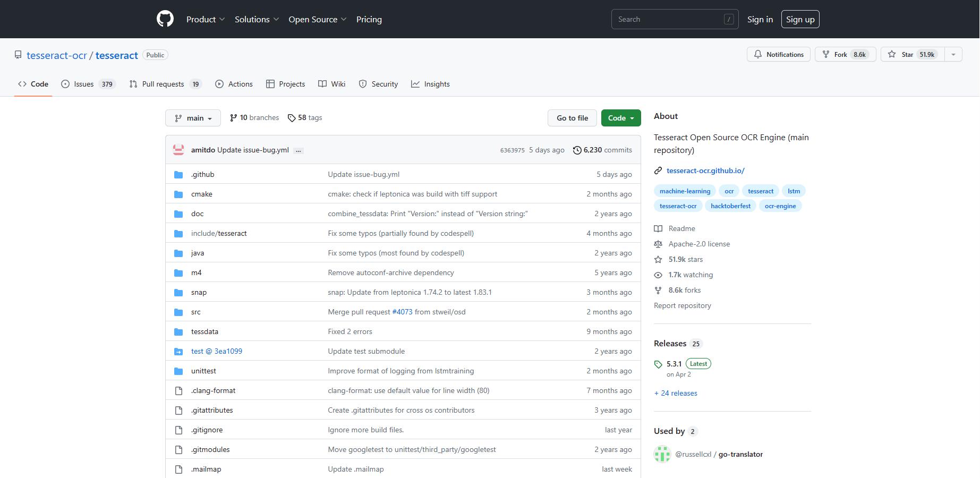Screen dimensions: 980x478
Task: Expand the commit message ellipsis
Action: pyautogui.click(x=299, y=151)
